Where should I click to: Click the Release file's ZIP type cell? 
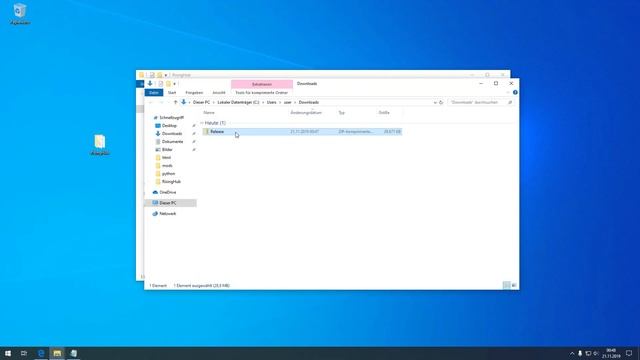(x=355, y=132)
